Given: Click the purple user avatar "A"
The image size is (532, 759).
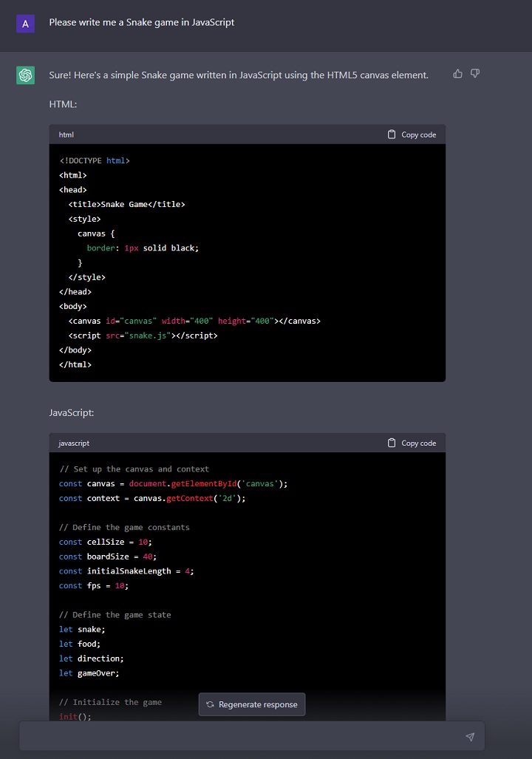Looking at the screenshot, I should 26,23.
